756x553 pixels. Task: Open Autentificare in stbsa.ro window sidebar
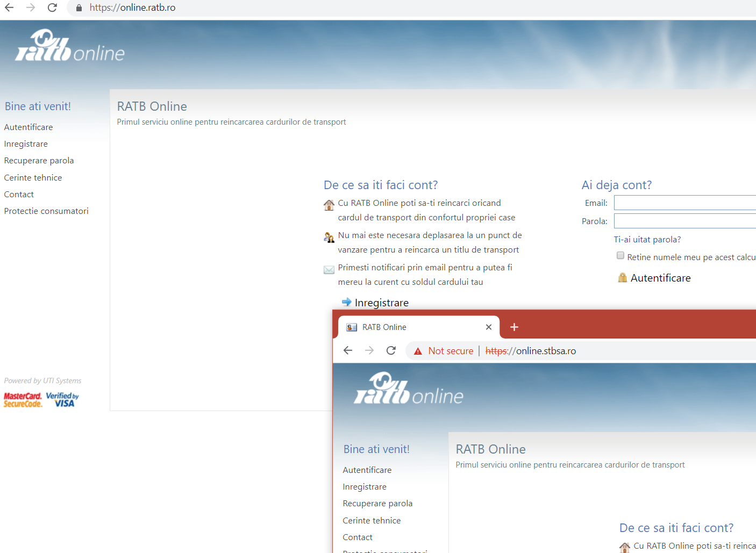tap(367, 470)
